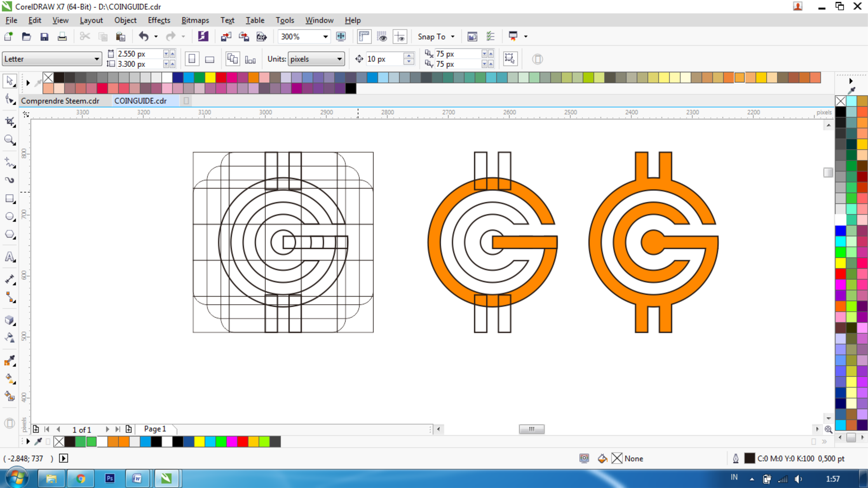
Task: Select the Zoom tool in the toolbox
Action: click(9, 140)
